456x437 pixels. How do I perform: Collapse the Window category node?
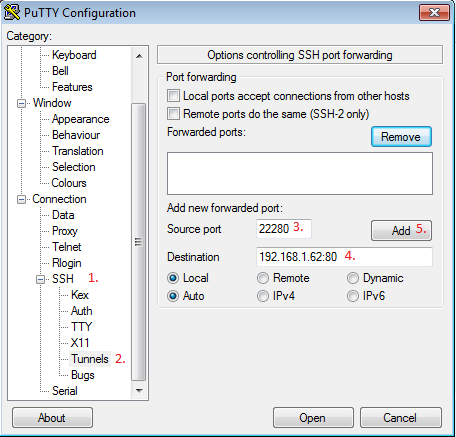(x=21, y=103)
